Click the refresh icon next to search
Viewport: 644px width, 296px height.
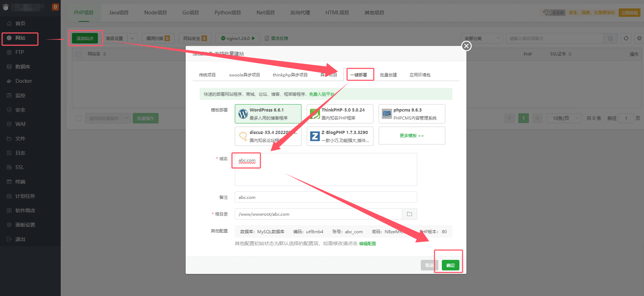tap(626, 38)
